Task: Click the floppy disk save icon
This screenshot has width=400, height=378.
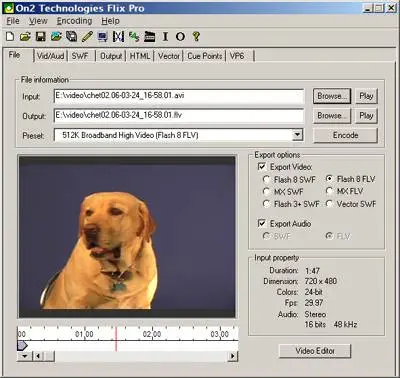Action: [40, 36]
